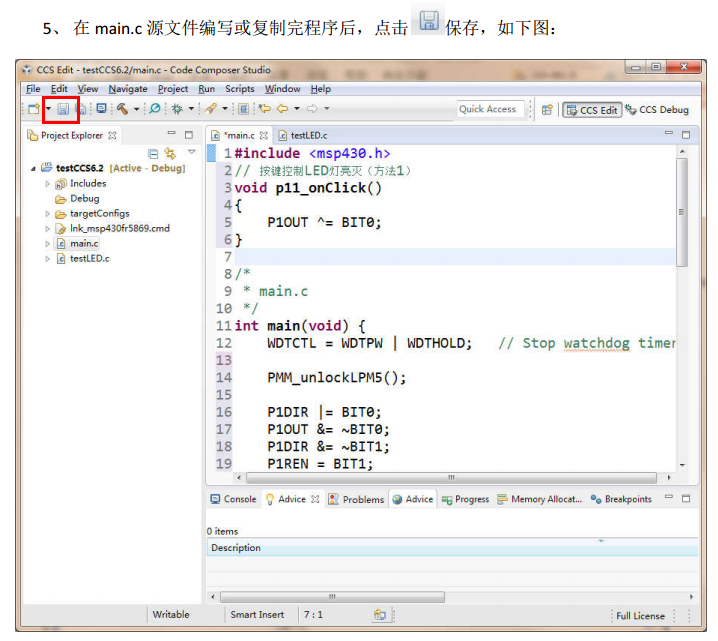Expand the testLED.c tree node
The width and height of the screenshot is (718, 641).
(x=47, y=259)
